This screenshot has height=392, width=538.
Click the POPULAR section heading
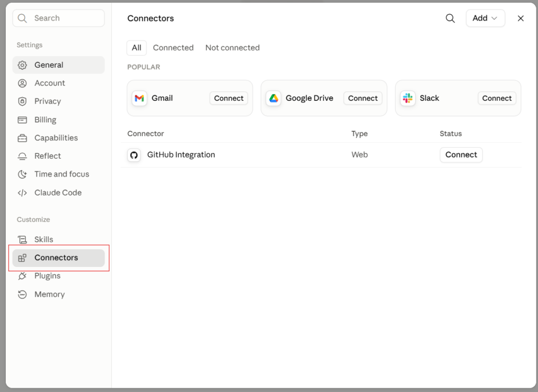coord(143,67)
